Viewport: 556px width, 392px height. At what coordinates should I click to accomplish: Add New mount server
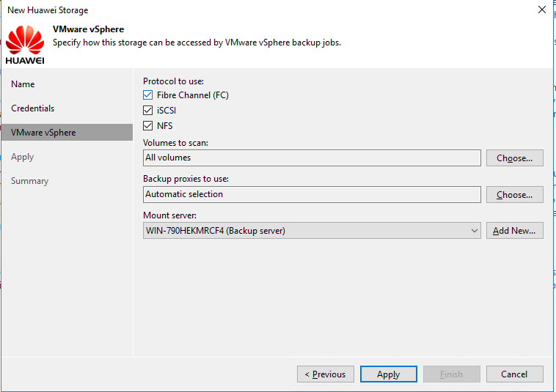(x=514, y=231)
